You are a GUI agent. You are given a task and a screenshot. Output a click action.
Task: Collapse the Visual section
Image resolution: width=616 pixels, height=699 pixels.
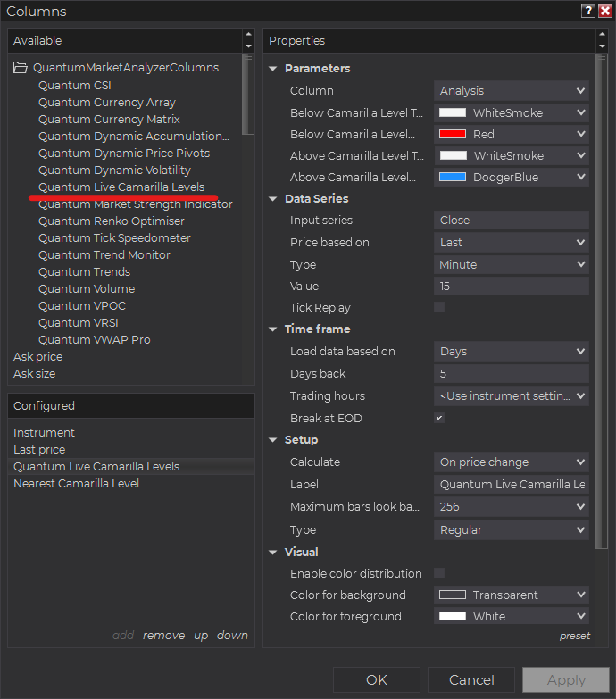[x=273, y=552]
